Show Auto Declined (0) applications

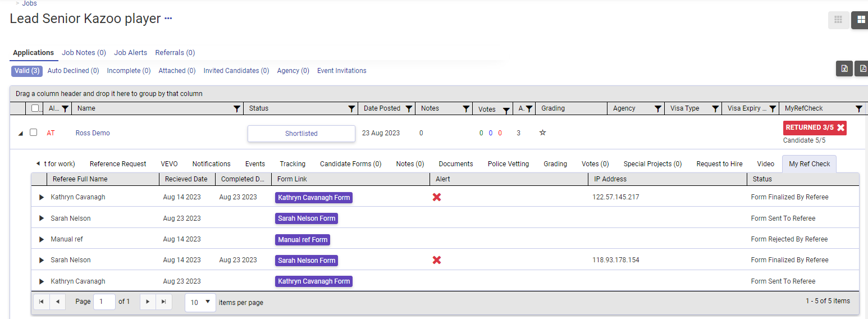pyautogui.click(x=73, y=71)
